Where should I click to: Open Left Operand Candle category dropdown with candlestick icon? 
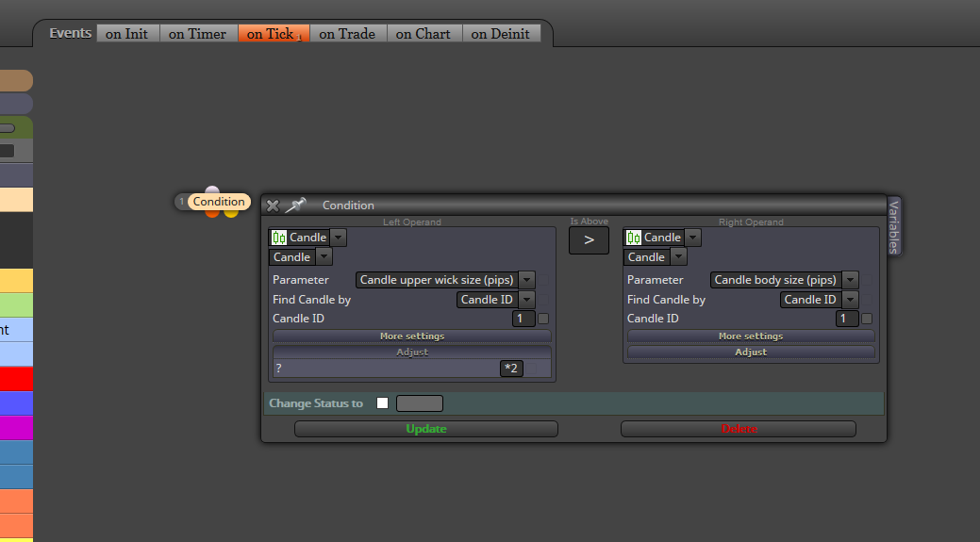[x=307, y=238]
